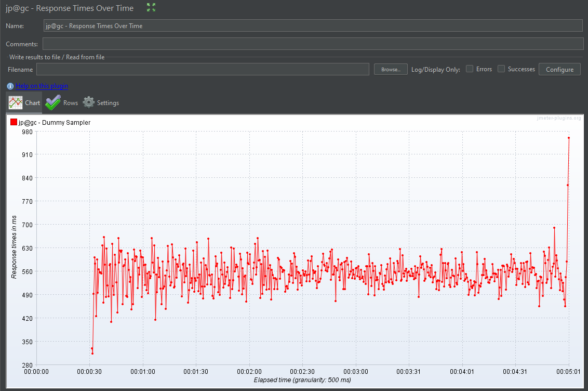Click the jp@gc - Dummy Sampler legend label

pos(55,122)
